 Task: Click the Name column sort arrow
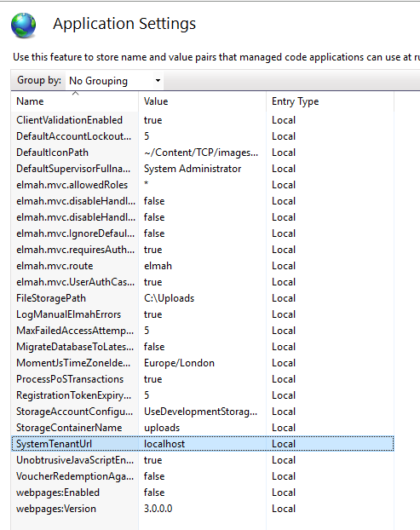click(x=75, y=93)
